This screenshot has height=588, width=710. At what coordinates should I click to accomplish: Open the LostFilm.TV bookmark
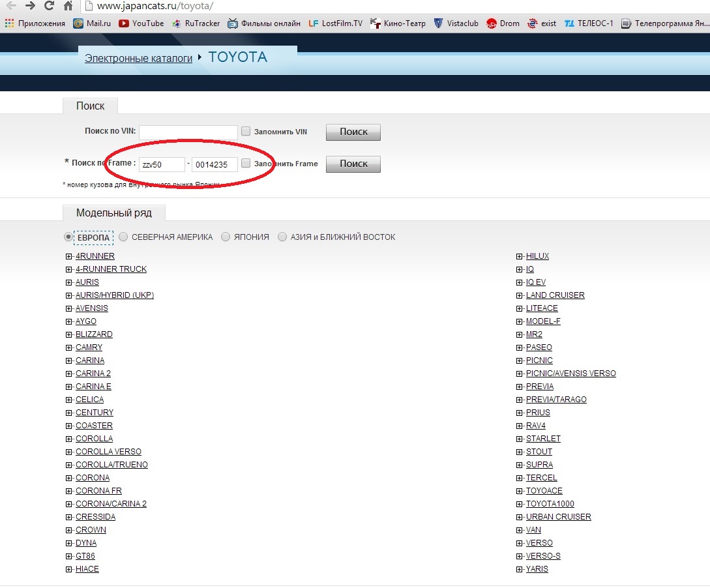[335, 23]
